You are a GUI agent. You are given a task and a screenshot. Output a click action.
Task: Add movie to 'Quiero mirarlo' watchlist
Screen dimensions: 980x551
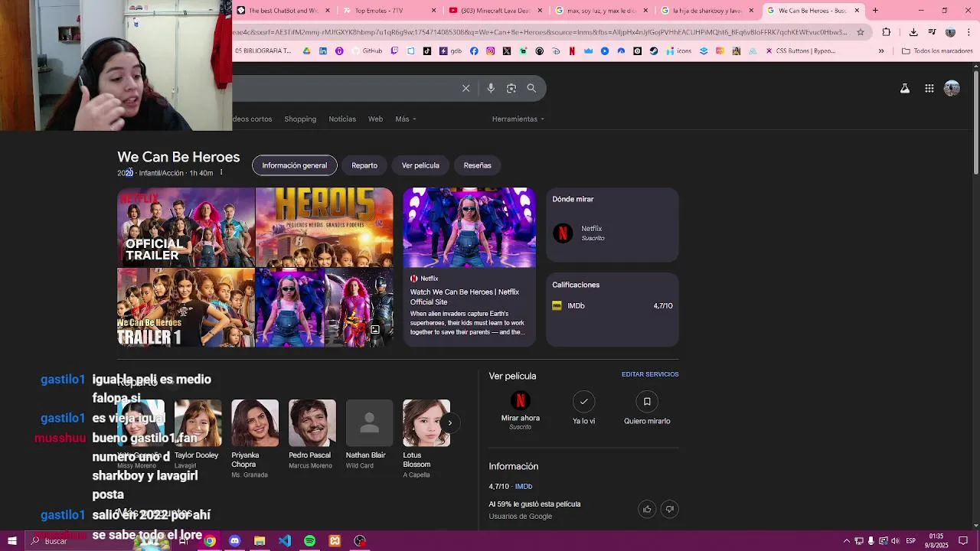(647, 409)
